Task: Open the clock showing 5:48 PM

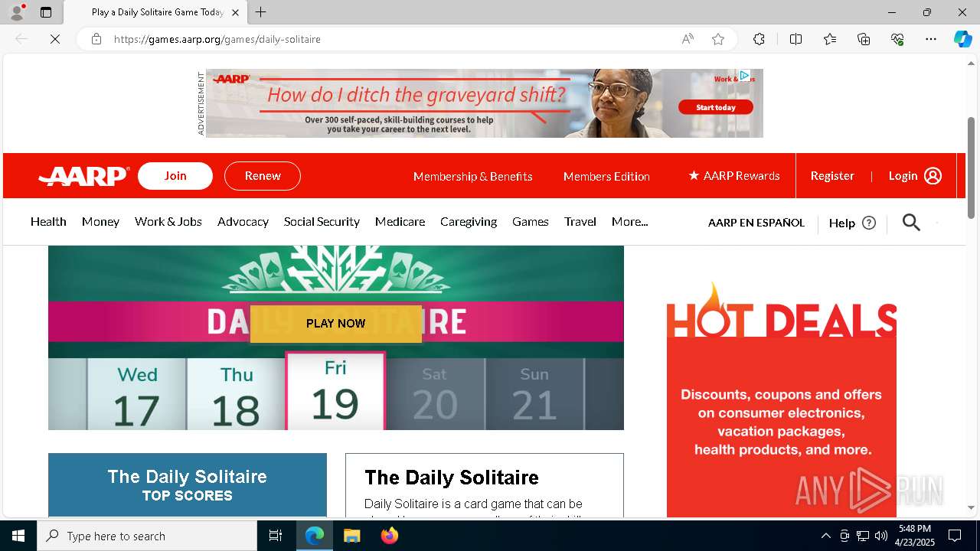Action: [916, 536]
